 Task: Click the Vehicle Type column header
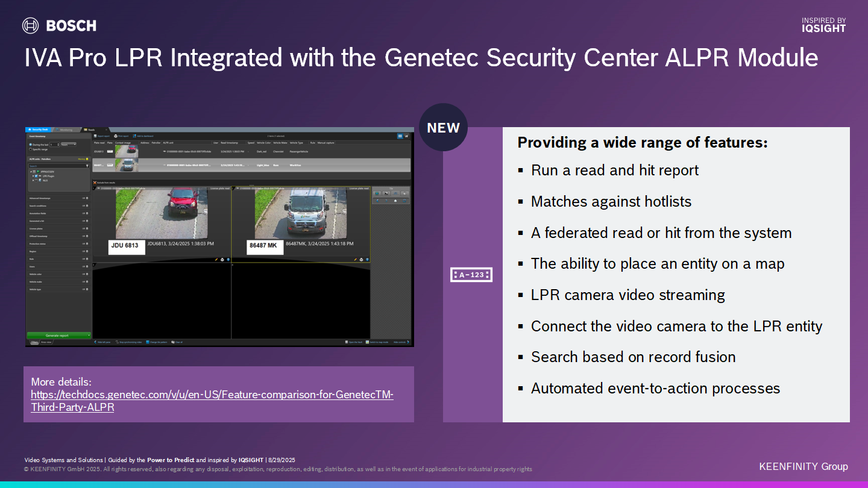tap(297, 143)
